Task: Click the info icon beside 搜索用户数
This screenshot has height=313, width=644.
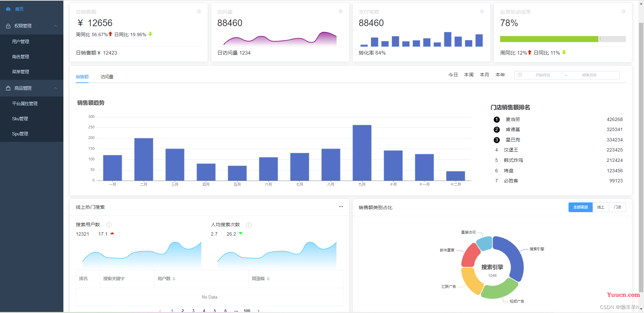Action: pos(109,225)
